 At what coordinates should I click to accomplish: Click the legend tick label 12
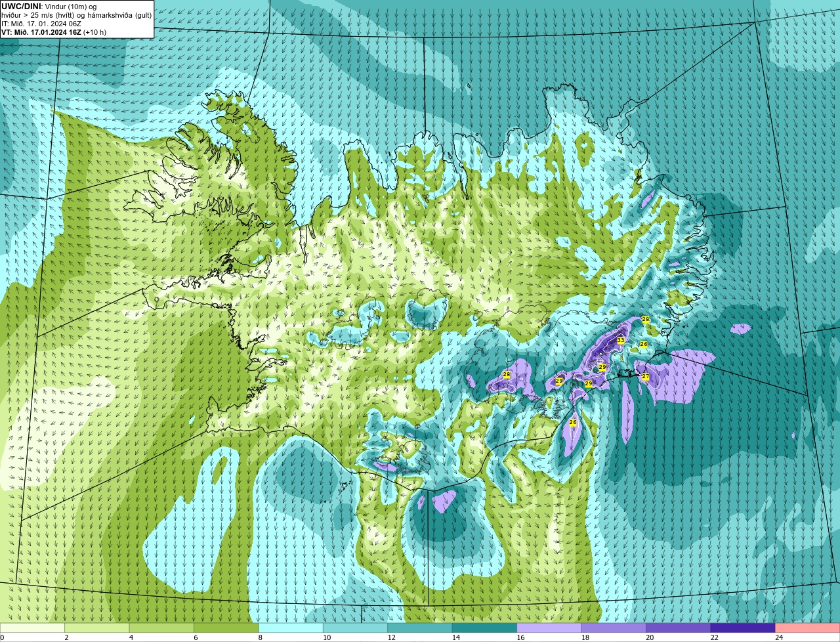point(391,637)
